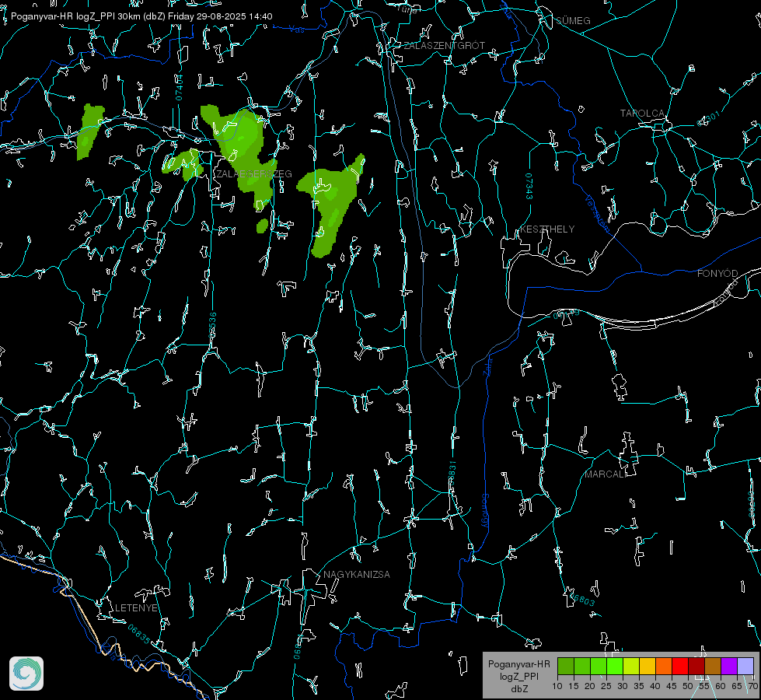
Task: Click the MARCALI city label
Action: 605,474
